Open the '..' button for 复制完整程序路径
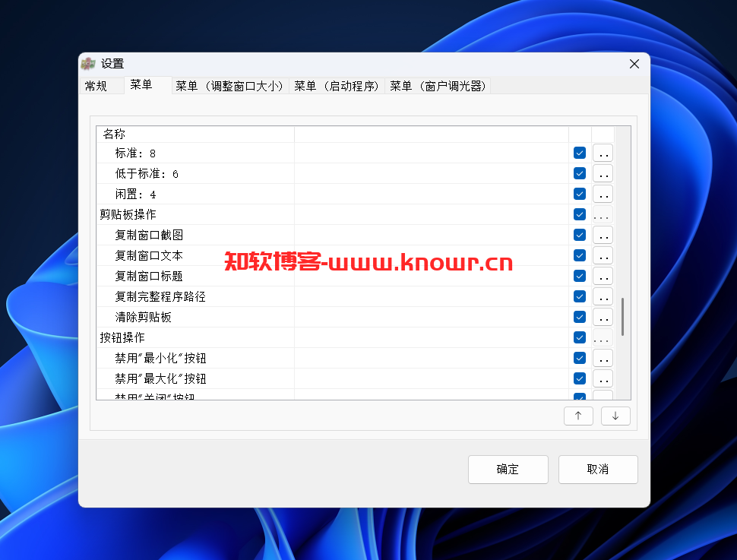The width and height of the screenshot is (737, 560). [603, 296]
